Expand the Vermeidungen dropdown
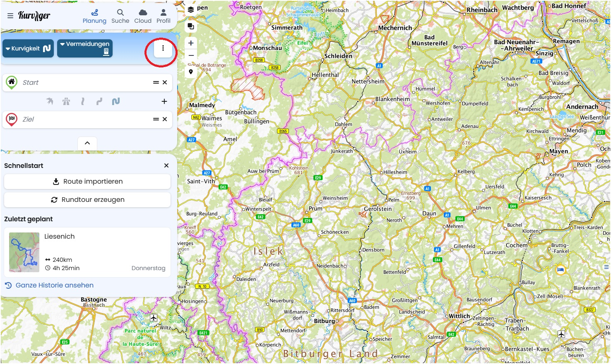Image resolution: width=611 pixels, height=364 pixels. click(x=85, y=48)
